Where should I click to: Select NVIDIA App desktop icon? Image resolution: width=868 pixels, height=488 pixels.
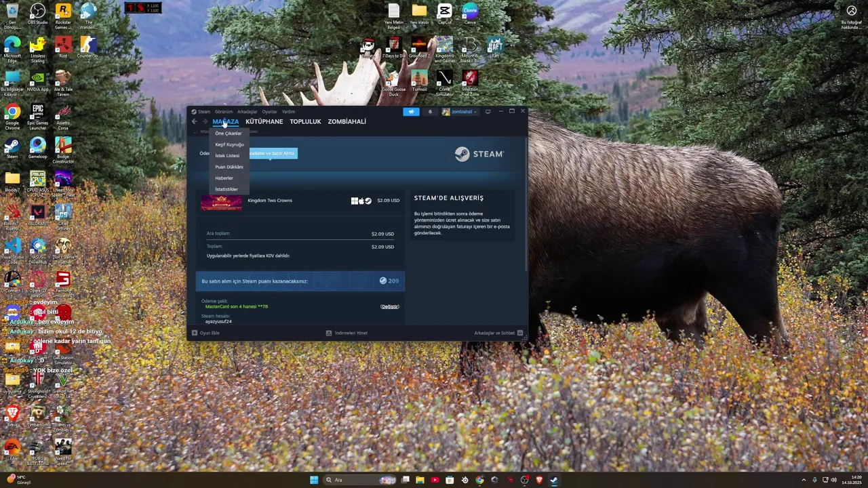(38, 81)
